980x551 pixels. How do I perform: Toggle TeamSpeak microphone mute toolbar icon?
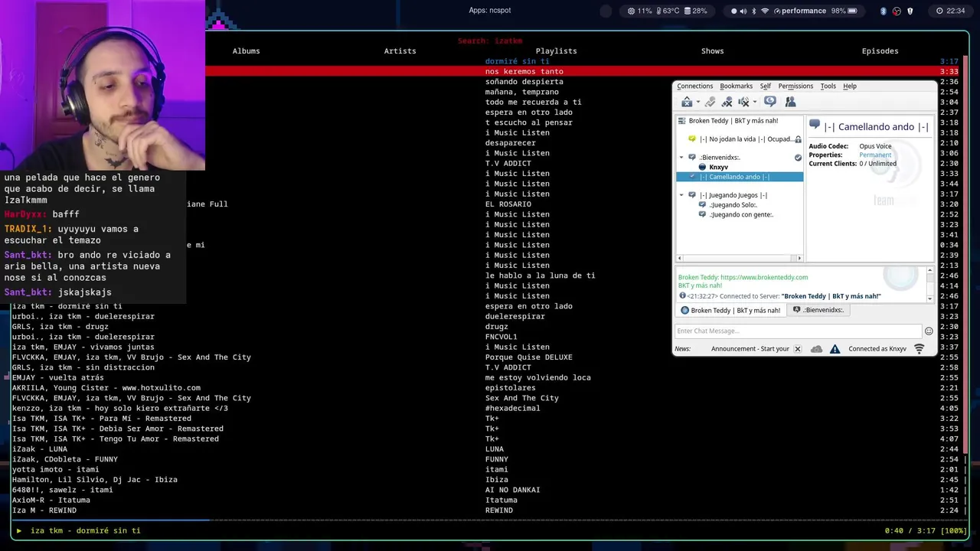click(x=727, y=102)
